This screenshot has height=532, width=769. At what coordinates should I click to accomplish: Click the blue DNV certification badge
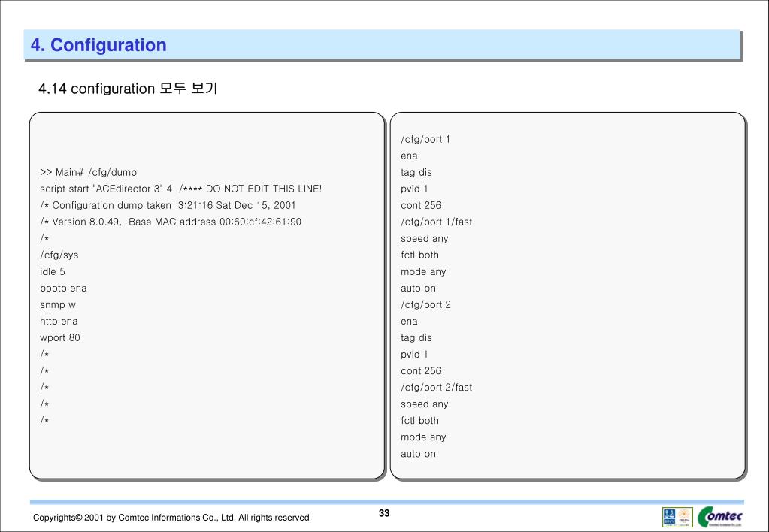coord(669,517)
